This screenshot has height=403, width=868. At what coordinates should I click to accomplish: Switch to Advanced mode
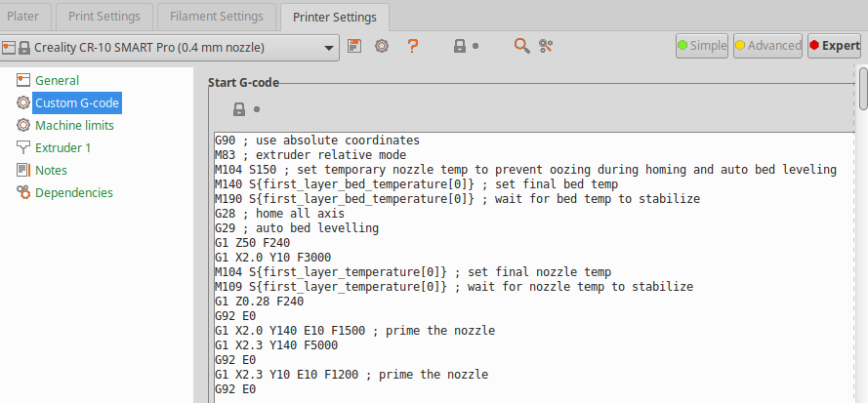767,46
